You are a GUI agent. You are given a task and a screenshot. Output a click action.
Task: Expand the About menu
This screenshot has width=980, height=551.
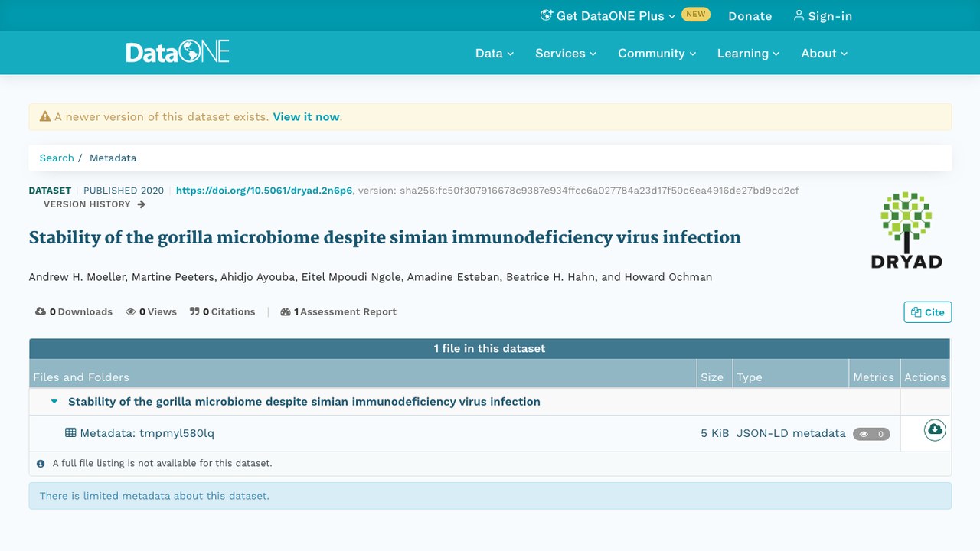point(825,54)
